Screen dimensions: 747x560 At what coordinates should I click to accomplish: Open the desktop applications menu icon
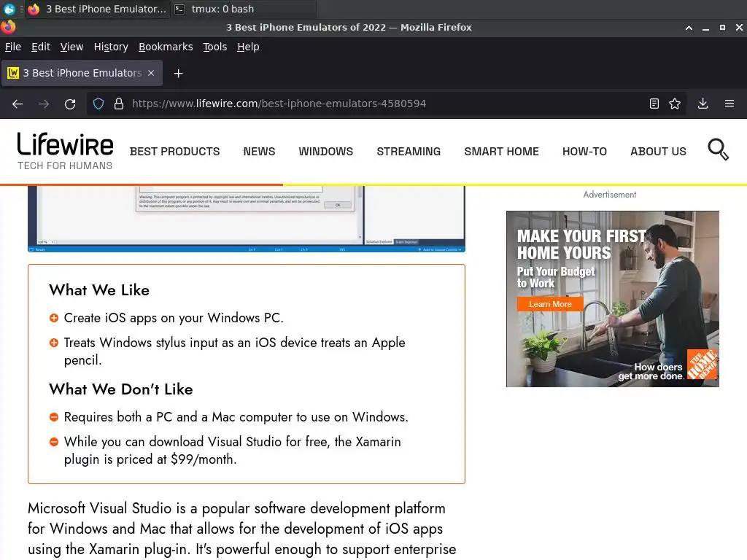pos(9,9)
